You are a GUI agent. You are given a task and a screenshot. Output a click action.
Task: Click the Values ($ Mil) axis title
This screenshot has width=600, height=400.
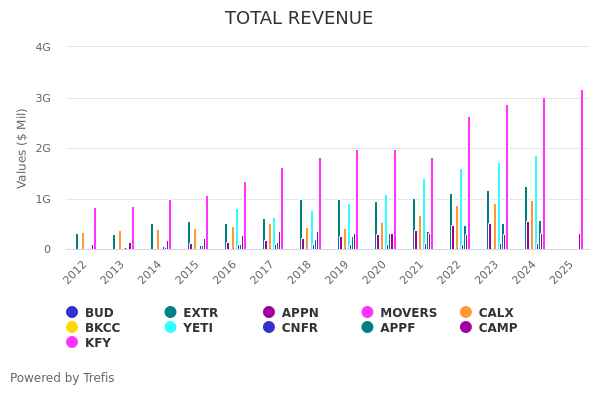click(22, 149)
